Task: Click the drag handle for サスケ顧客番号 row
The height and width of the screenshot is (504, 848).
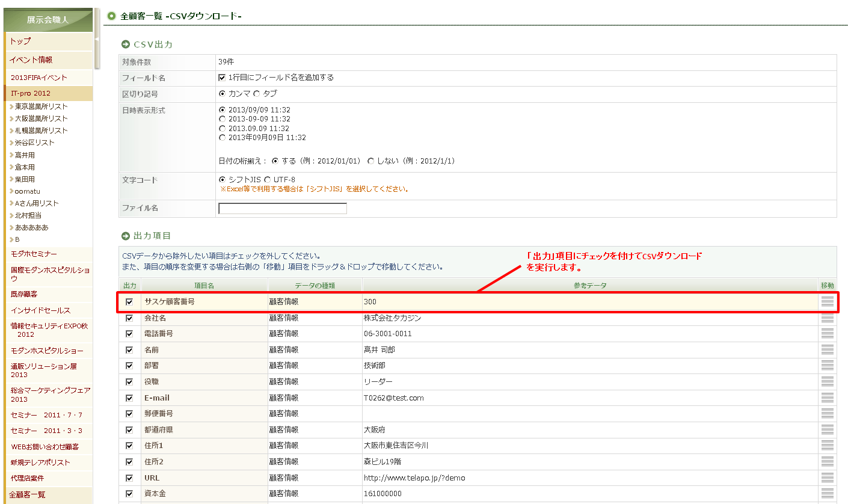Action: pyautogui.click(x=827, y=302)
